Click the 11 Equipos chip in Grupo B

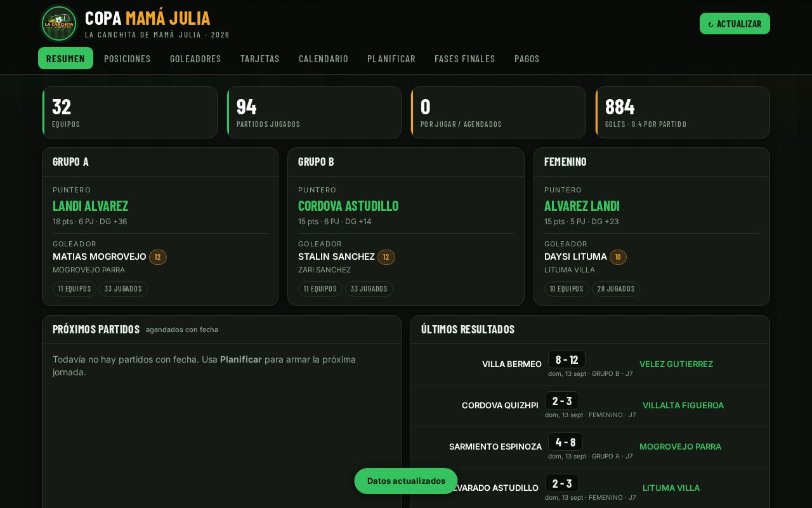point(320,289)
